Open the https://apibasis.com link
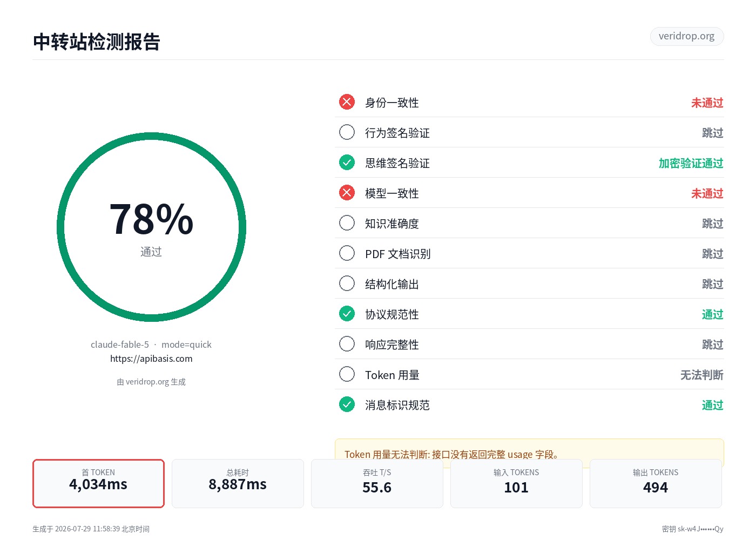The height and width of the screenshot is (540, 756). click(x=151, y=359)
